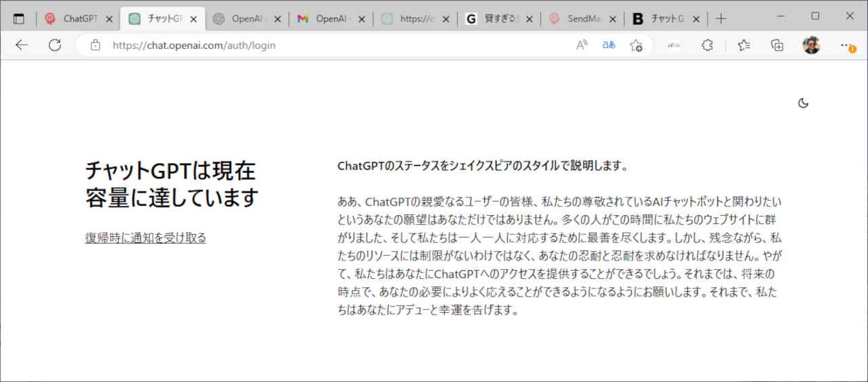Click the pinned extension icon beside translate

(x=674, y=45)
